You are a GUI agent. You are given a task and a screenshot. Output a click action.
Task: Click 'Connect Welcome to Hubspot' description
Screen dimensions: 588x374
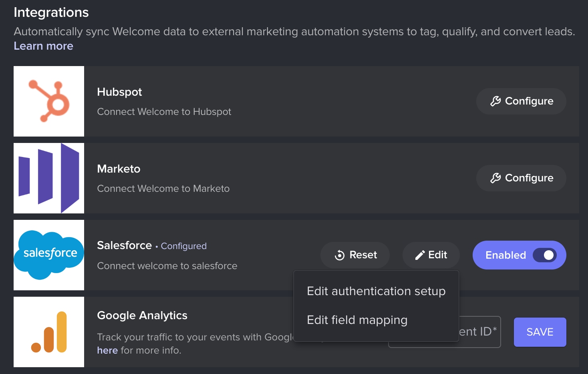164,112
